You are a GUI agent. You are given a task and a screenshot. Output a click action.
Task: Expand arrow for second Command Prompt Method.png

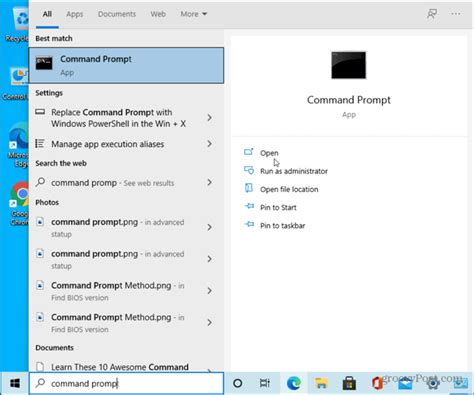[209, 322]
